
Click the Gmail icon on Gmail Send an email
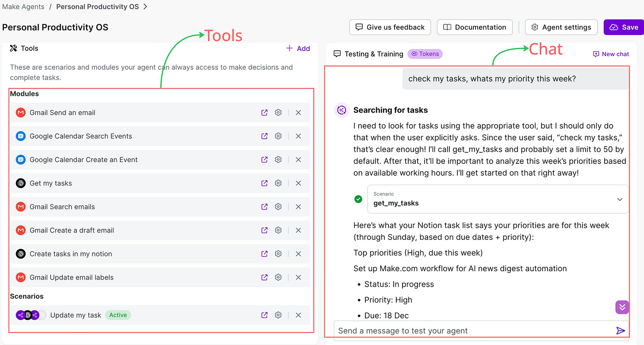pyautogui.click(x=20, y=112)
